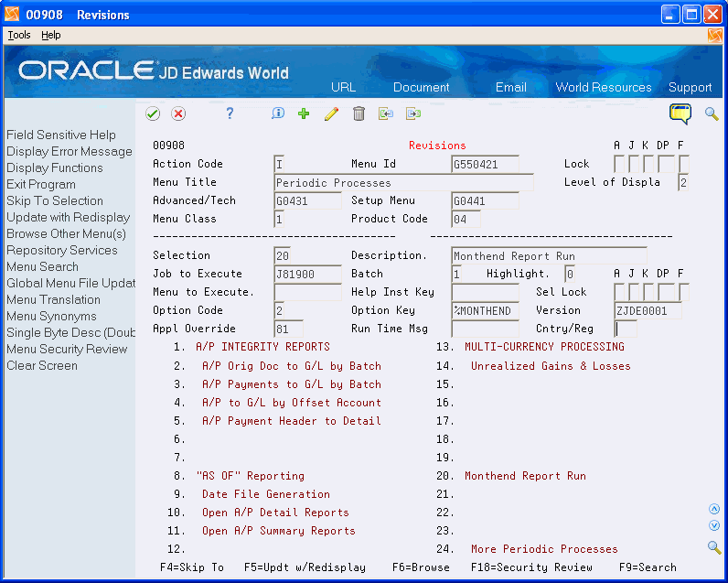Click the orange icon on the menu bar

click(x=715, y=36)
